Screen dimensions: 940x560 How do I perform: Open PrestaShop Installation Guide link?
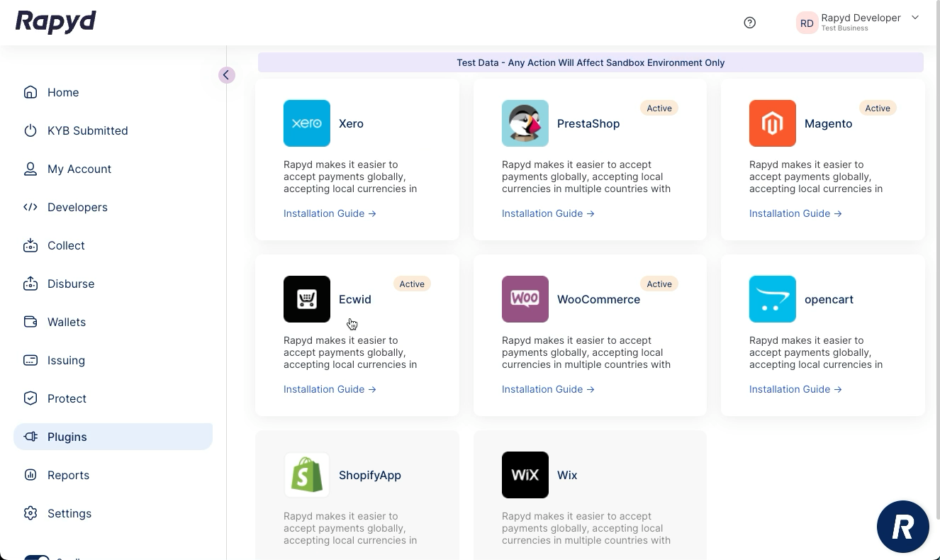point(548,213)
